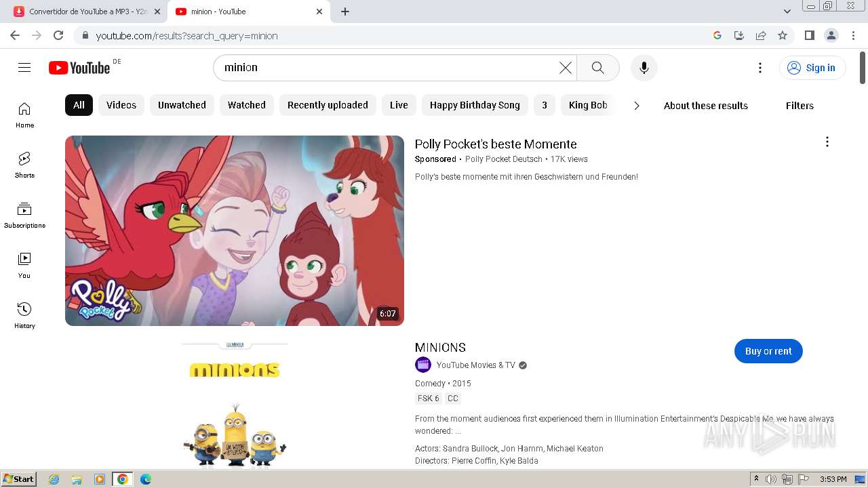Click YouTube Movies & TV channel avatar
Viewport: 868px width, 488px height.
(423, 365)
